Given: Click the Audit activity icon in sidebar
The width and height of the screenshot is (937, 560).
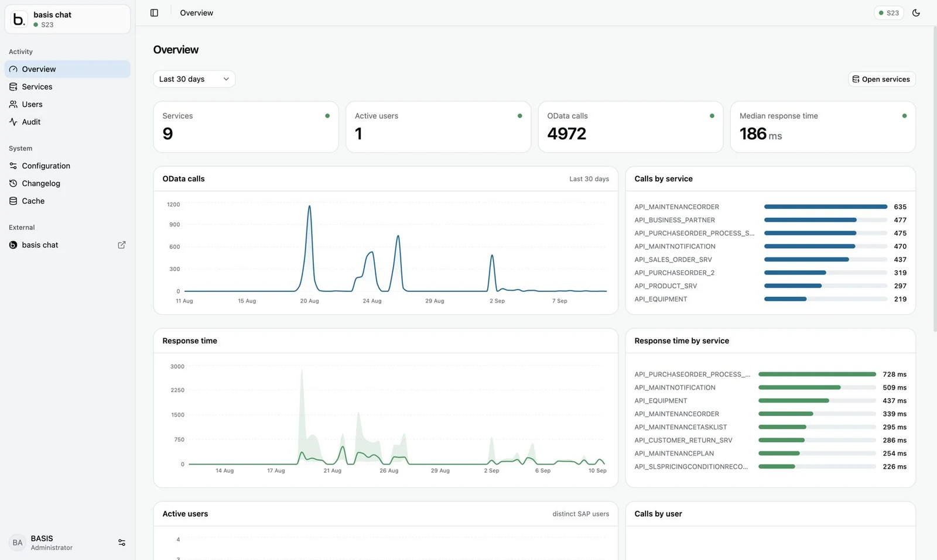Looking at the screenshot, I should [x=13, y=122].
